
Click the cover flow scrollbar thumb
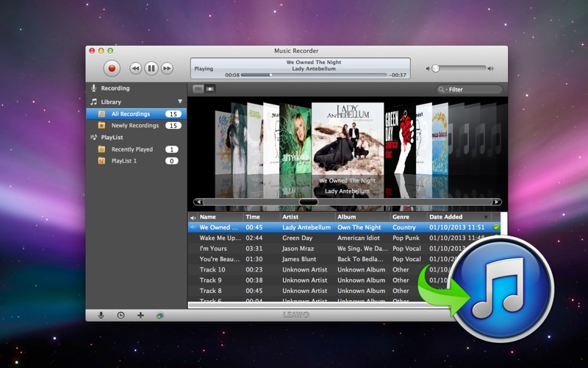pos(309,202)
